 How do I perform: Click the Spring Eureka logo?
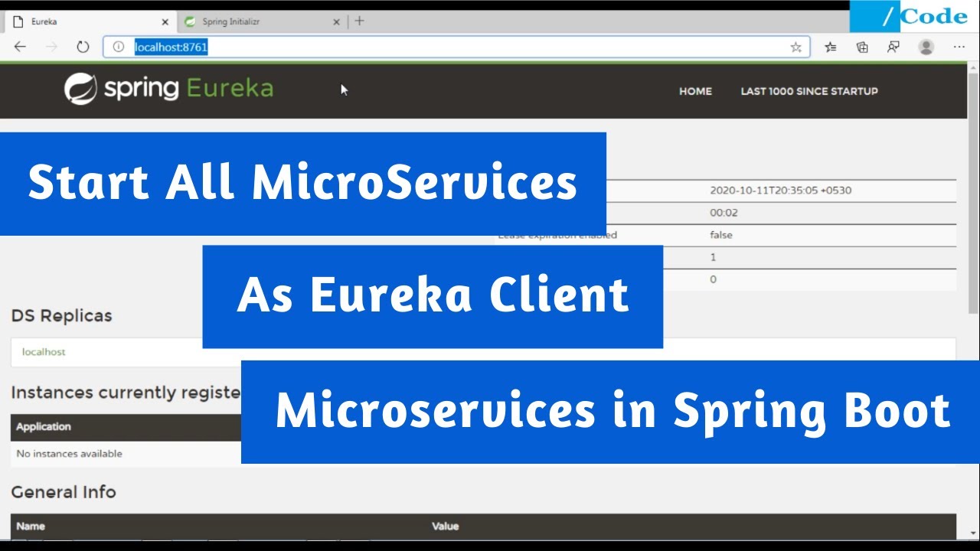[x=168, y=89]
